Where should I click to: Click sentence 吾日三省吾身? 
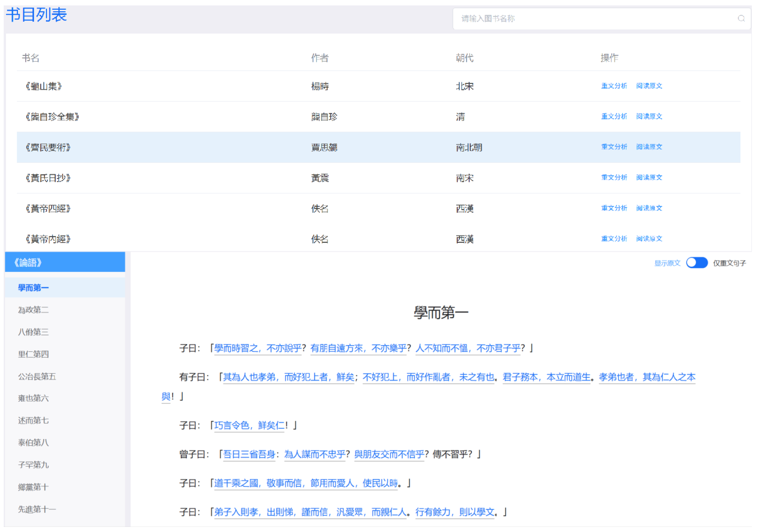[249, 455]
